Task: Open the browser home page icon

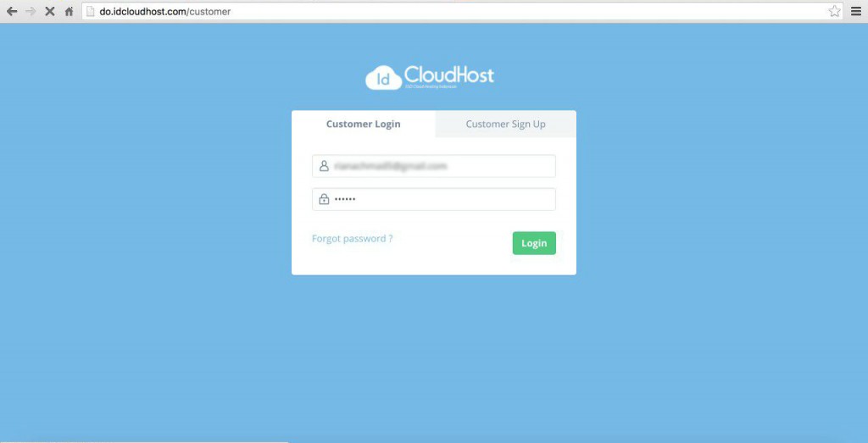Action: point(69,11)
